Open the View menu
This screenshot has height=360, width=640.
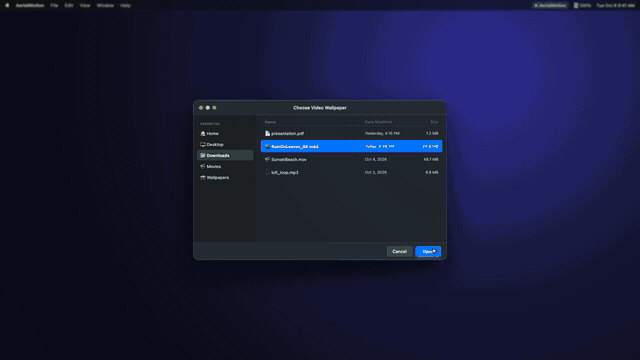[x=85, y=5]
